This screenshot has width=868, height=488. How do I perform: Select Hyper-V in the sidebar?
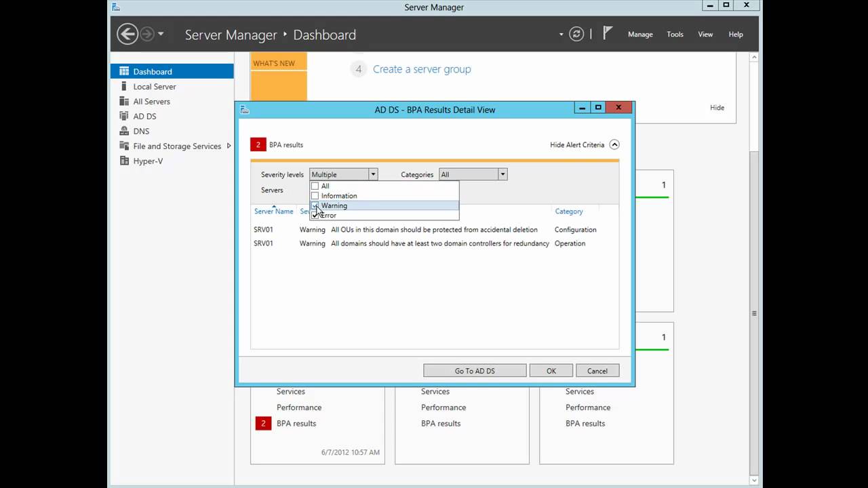pos(172,161)
